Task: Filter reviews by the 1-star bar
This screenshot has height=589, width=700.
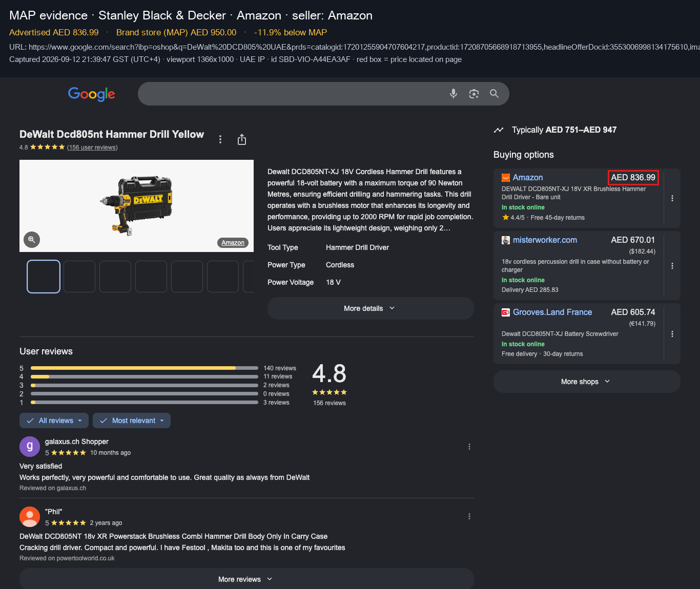Action: (145, 403)
